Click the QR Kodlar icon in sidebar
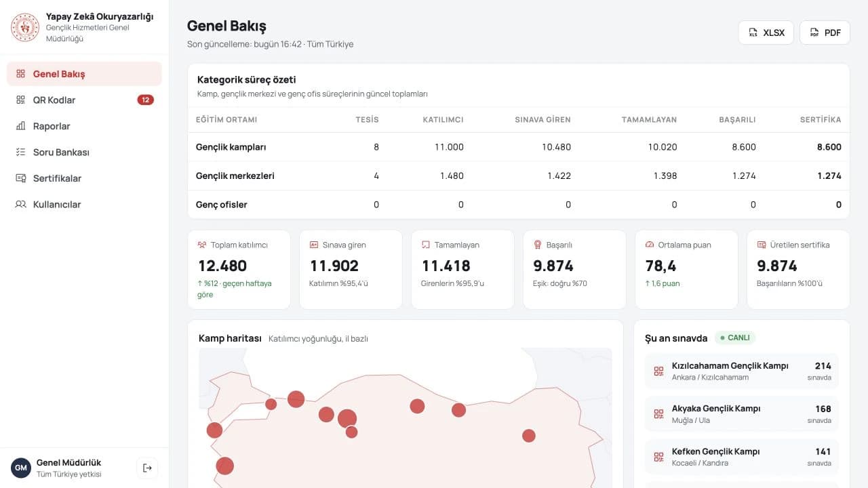 click(20, 100)
